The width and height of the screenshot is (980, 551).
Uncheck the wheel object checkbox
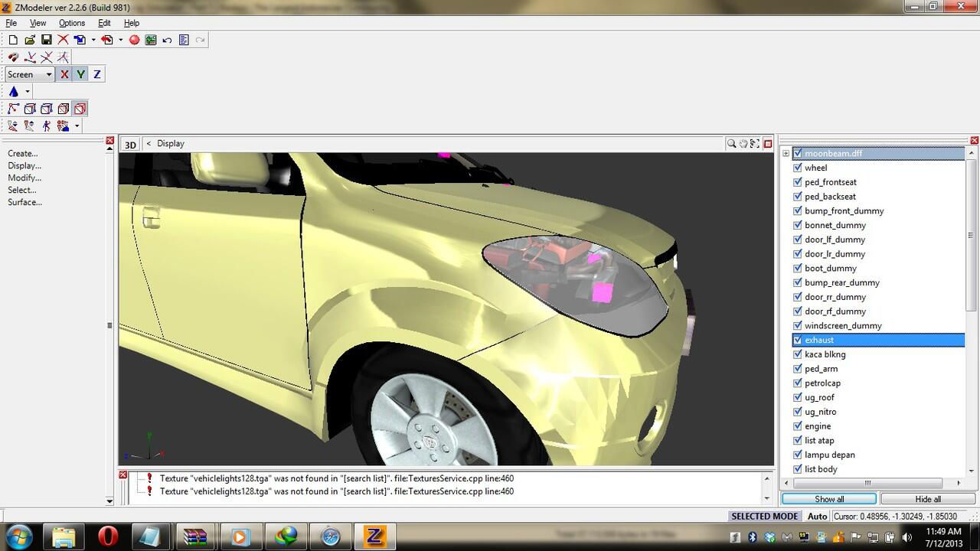[x=798, y=168]
